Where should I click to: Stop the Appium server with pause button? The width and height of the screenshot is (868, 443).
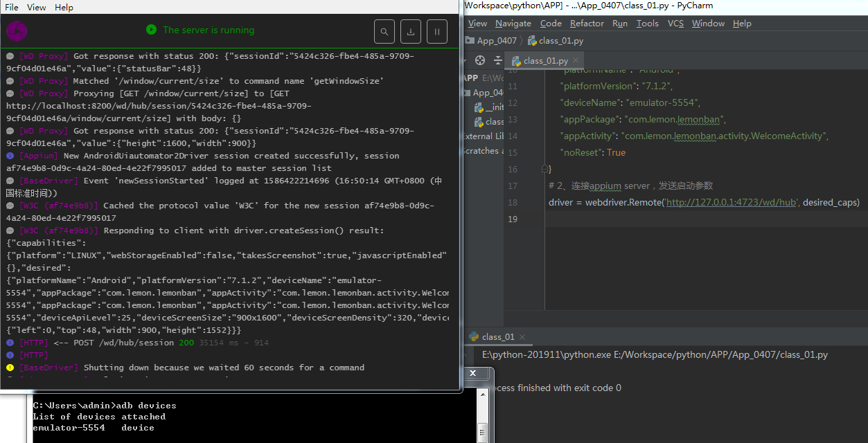[437, 31]
